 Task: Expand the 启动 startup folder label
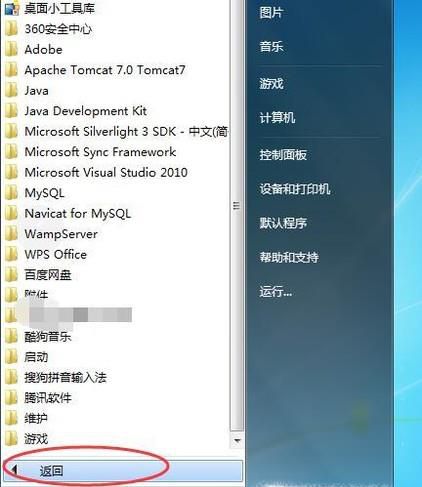tap(36, 357)
